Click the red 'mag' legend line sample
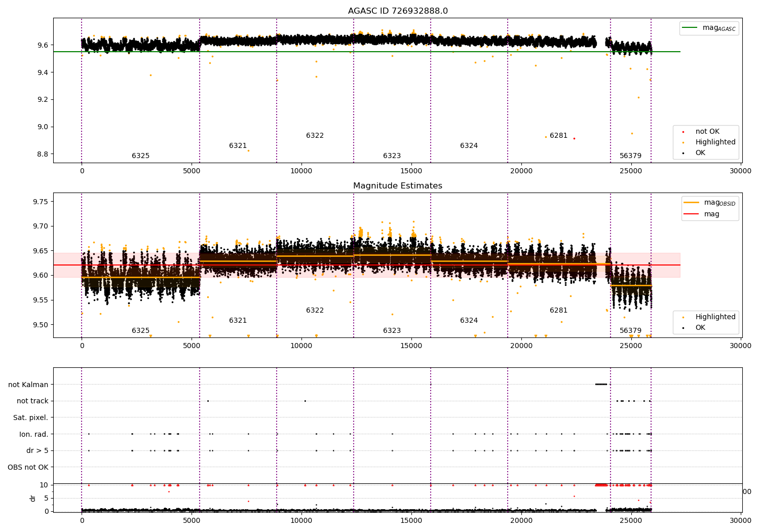Screen dimensions: 760x532 tap(691, 214)
